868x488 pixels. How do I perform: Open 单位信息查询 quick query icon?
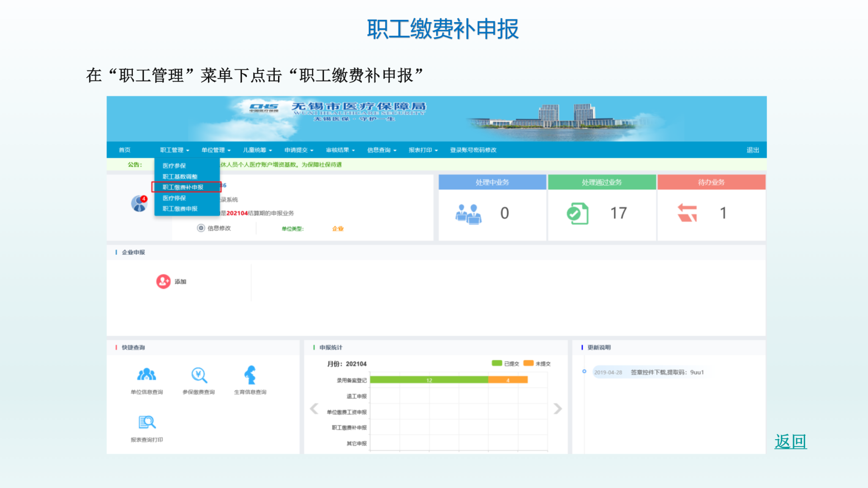click(146, 375)
